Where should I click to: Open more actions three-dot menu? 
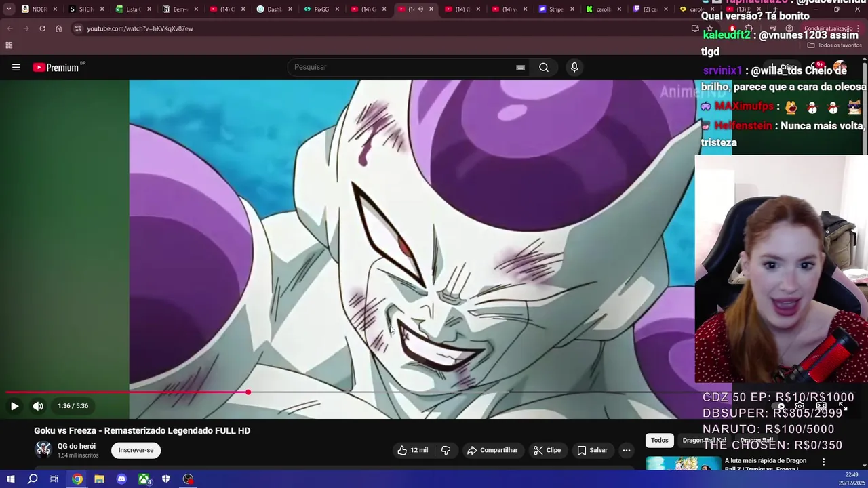pyautogui.click(x=627, y=450)
